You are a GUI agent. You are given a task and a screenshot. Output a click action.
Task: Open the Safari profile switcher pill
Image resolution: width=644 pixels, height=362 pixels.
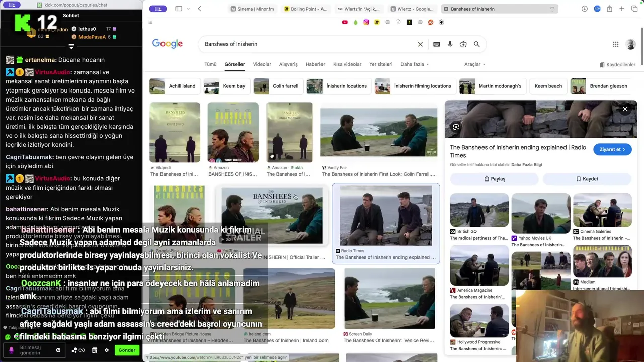(158, 9)
